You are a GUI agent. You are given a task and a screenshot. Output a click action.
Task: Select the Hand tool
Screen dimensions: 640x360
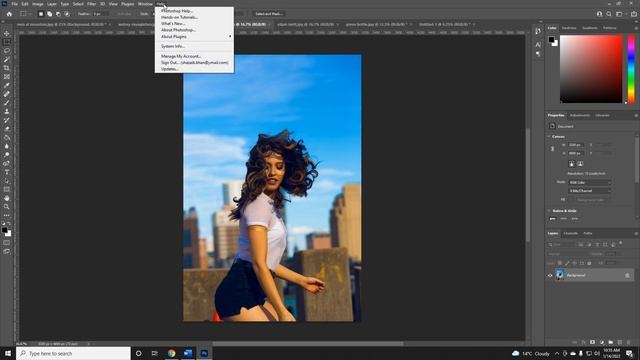pos(7,198)
